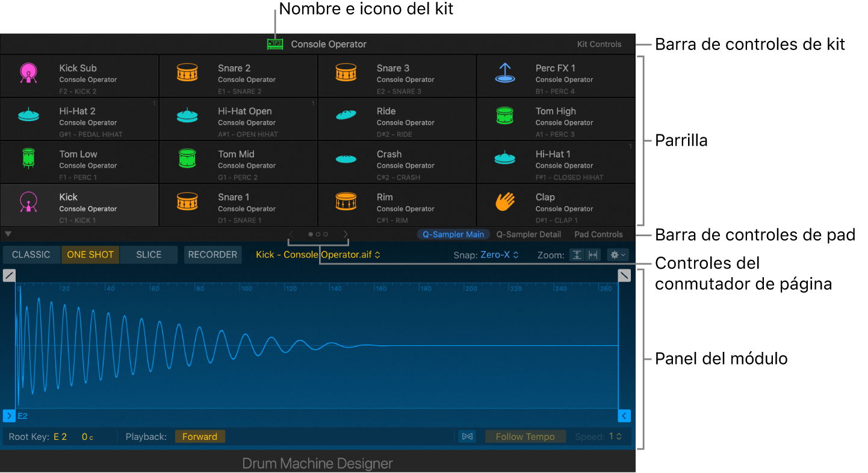
Task: Click the fade-in marker icon above waveform
Action: coord(9,275)
